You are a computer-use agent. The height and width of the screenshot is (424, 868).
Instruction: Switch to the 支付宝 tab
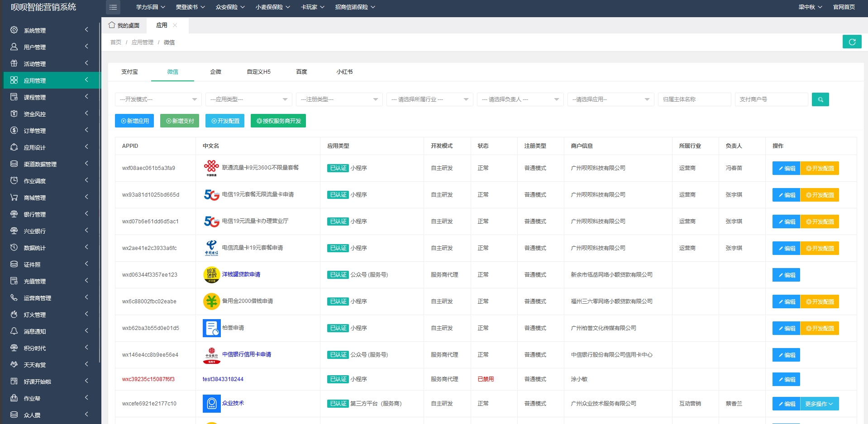[x=129, y=72]
